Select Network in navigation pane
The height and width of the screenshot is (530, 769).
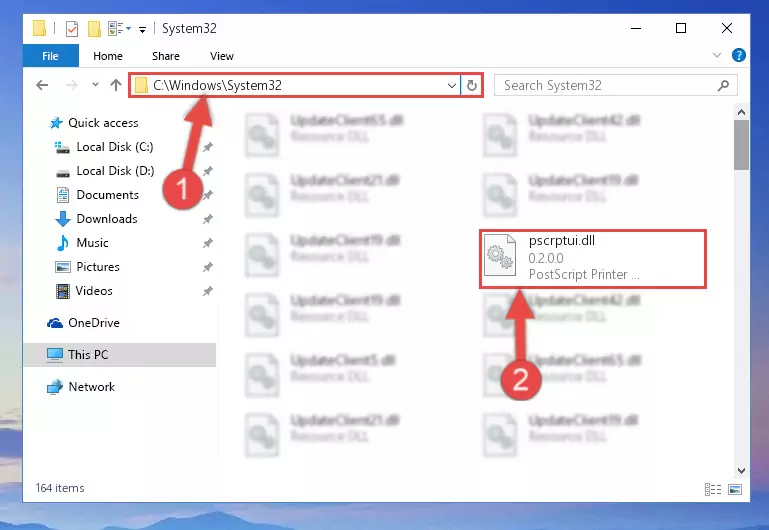pyautogui.click(x=91, y=387)
